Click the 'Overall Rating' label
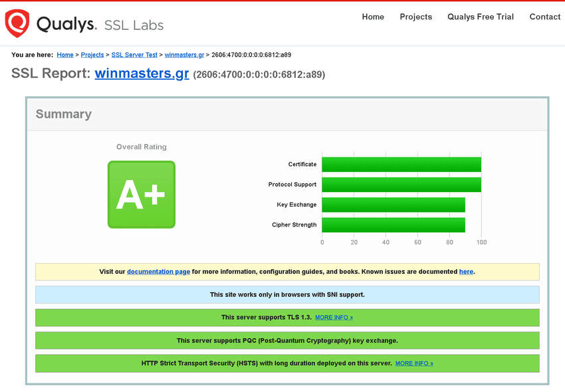Screen dimensions: 565x392 [141, 147]
